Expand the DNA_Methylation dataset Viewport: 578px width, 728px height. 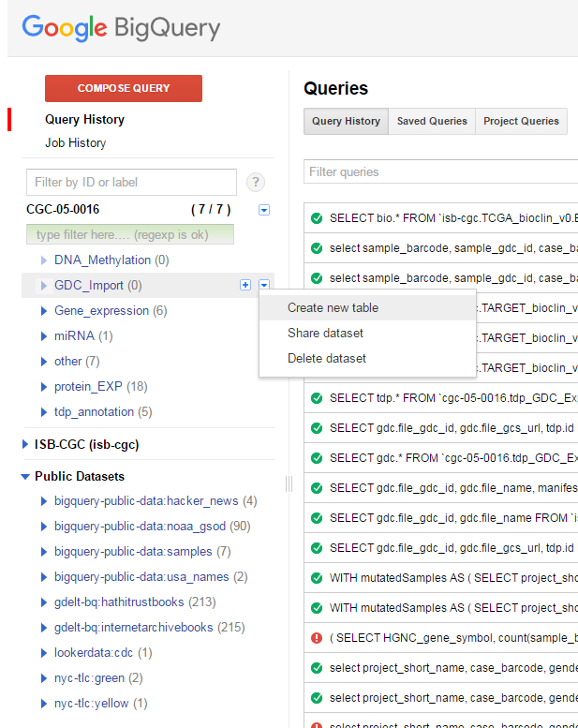(x=44, y=260)
